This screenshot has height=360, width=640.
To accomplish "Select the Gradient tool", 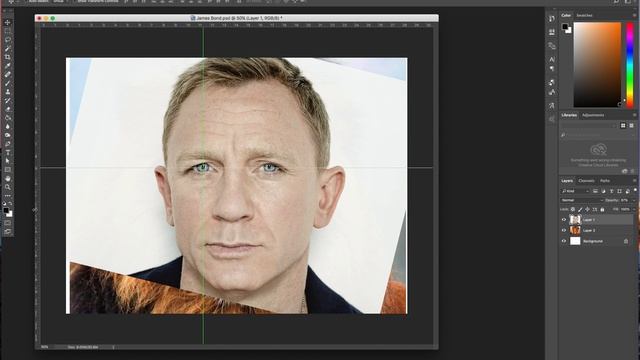I will 8,118.
